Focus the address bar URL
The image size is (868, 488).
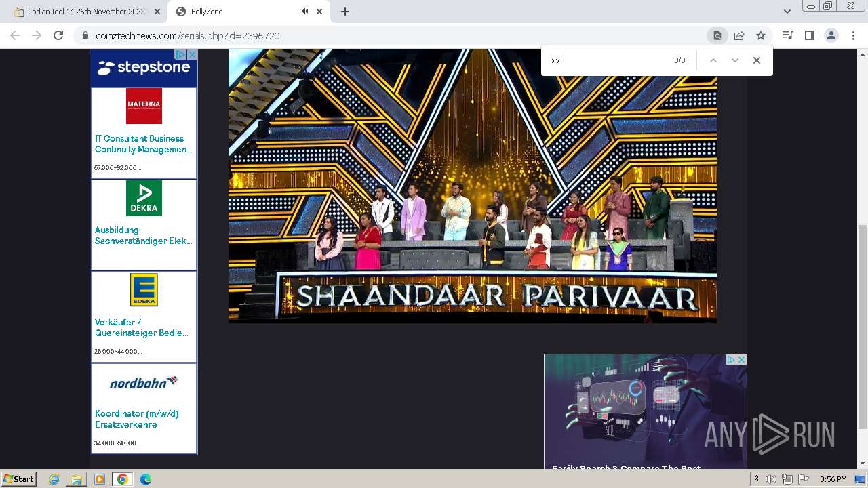188,36
